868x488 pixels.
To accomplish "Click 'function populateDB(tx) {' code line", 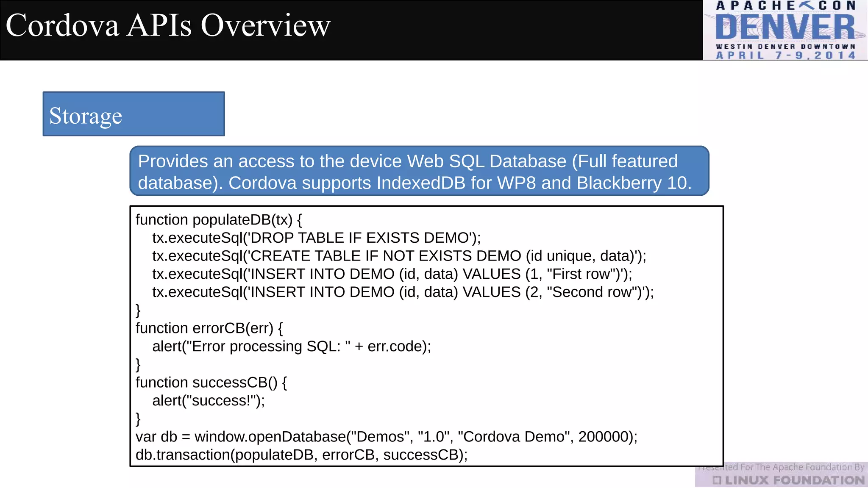I will (x=219, y=220).
